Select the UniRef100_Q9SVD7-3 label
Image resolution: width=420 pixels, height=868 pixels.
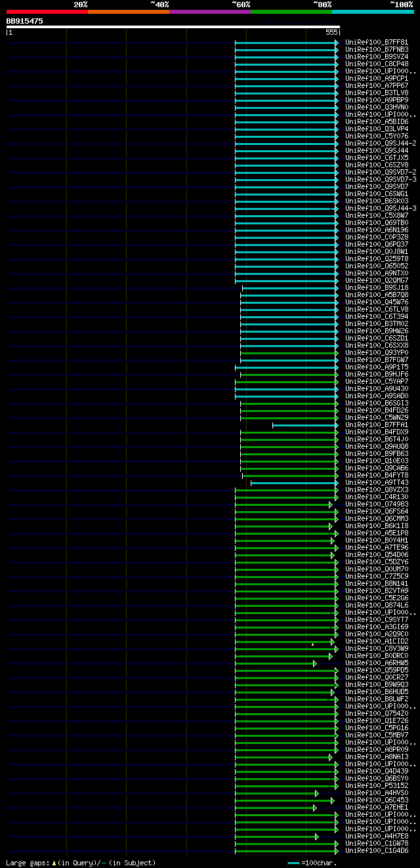(381, 179)
